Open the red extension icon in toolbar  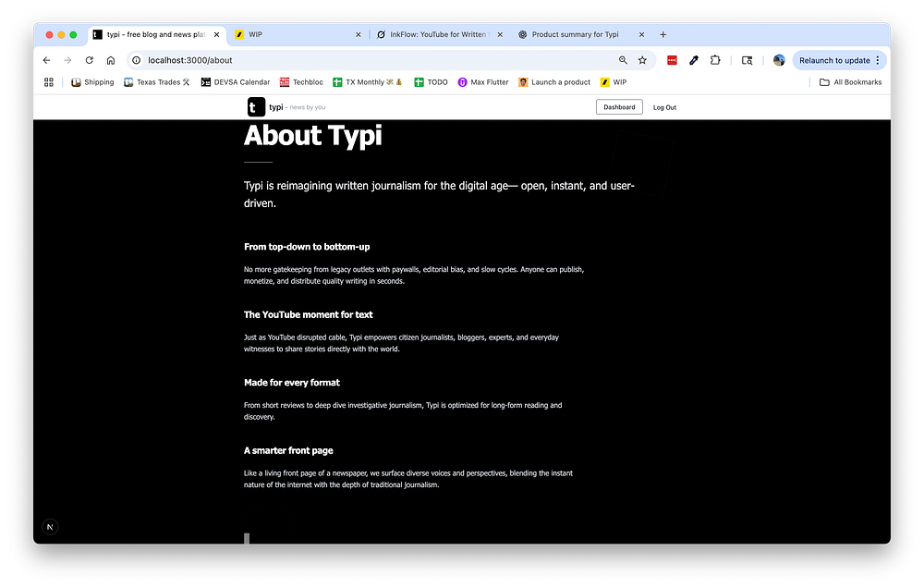(x=672, y=60)
